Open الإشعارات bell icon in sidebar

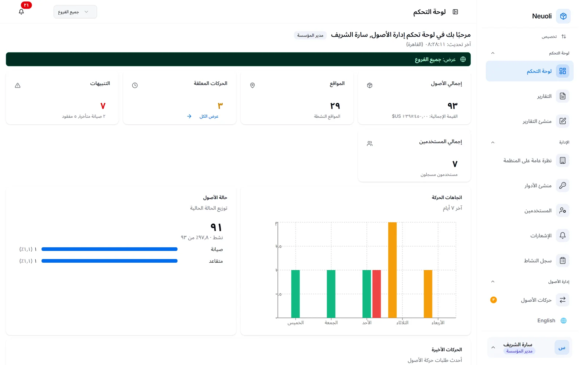point(562,235)
